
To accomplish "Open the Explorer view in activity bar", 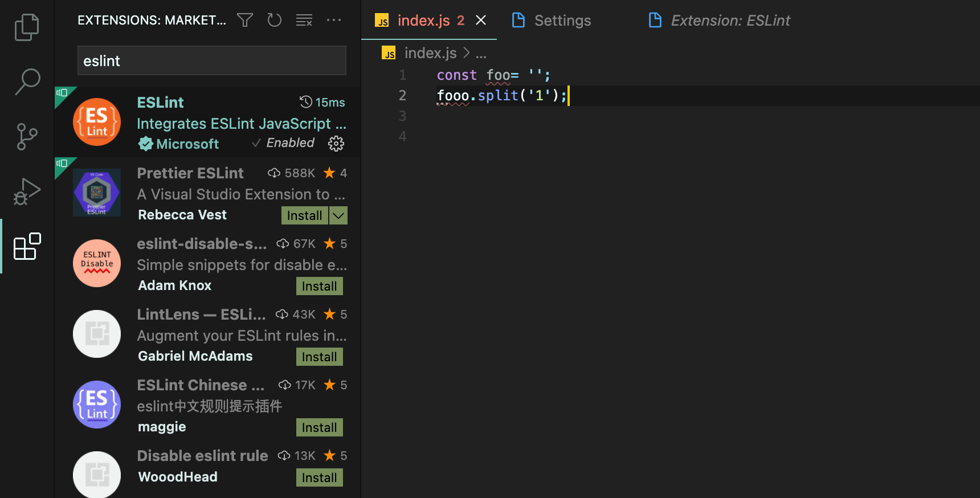I will 27,27.
